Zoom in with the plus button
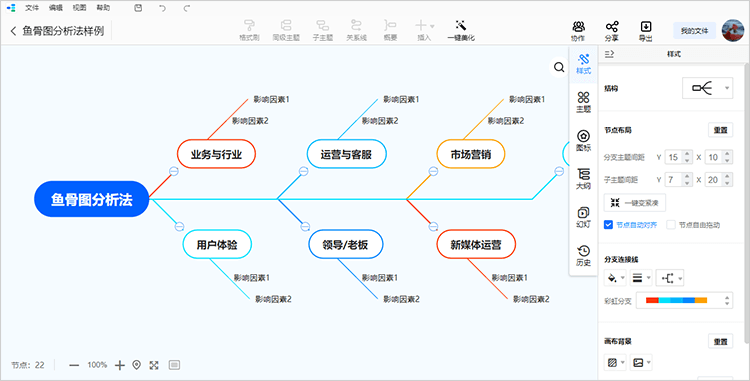Screen dimensions: 750x381 120,365
